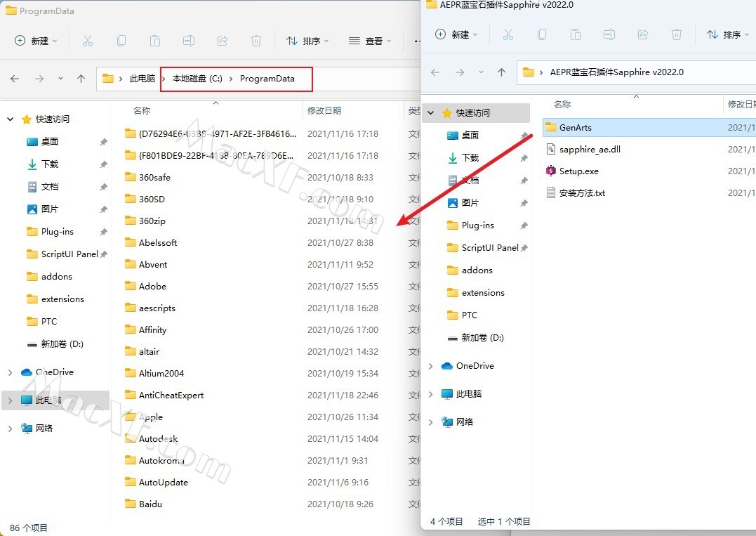Open ScriptUI Panel in ProgramData sidebar
This screenshot has height=536, width=756.
(69, 254)
